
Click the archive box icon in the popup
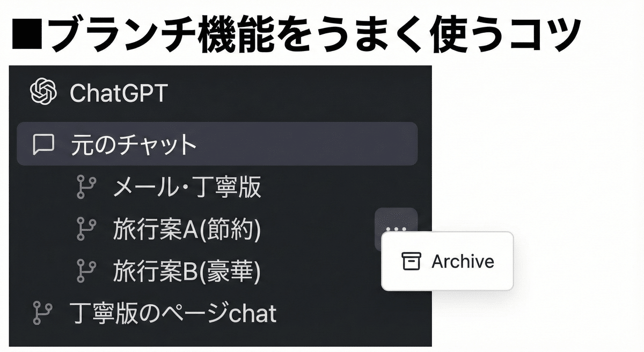point(411,262)
